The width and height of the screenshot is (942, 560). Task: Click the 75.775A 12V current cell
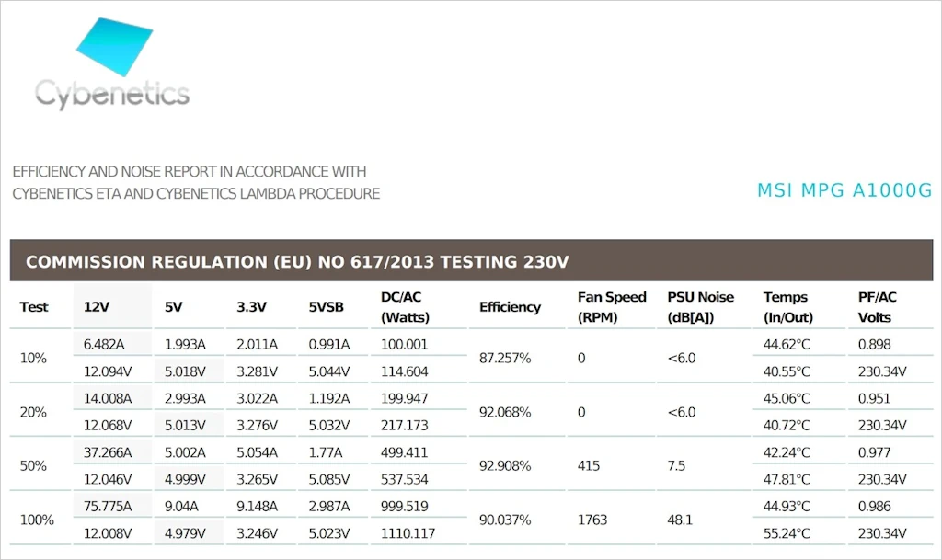tap(108, 506)
